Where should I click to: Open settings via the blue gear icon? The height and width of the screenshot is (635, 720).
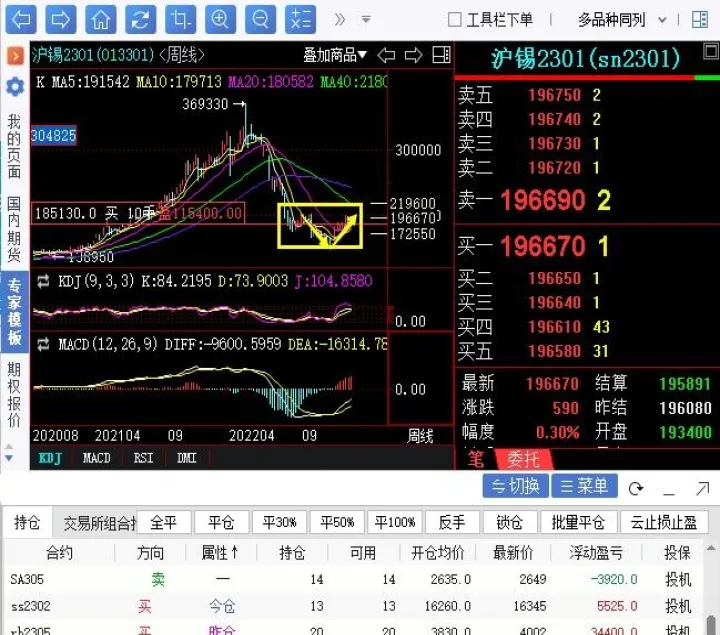pos(15,86)
